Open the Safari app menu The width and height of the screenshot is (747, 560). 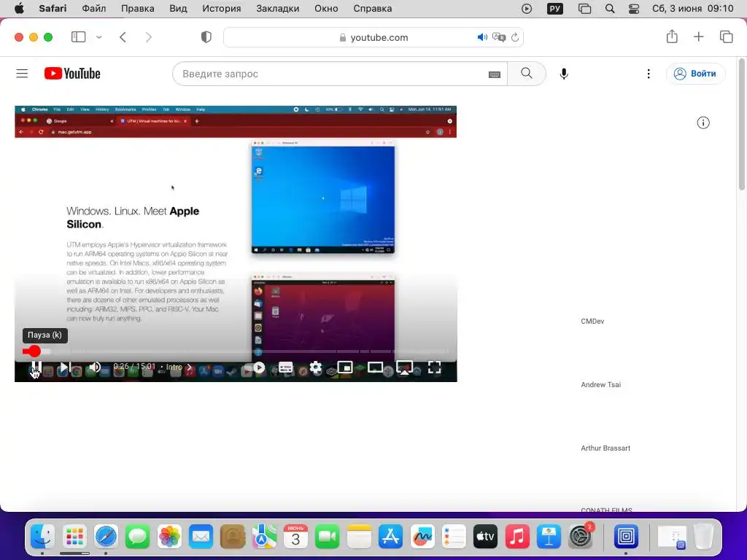pos(53,9)
